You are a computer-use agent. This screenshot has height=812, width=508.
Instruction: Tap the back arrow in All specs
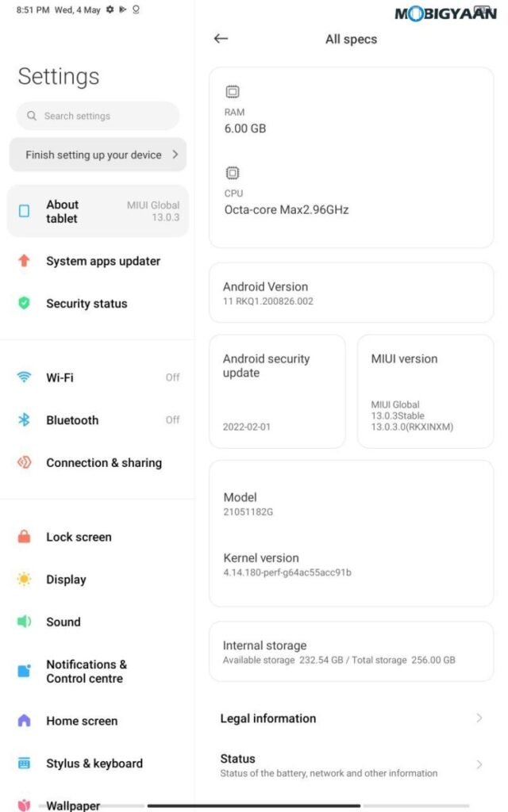221,38
